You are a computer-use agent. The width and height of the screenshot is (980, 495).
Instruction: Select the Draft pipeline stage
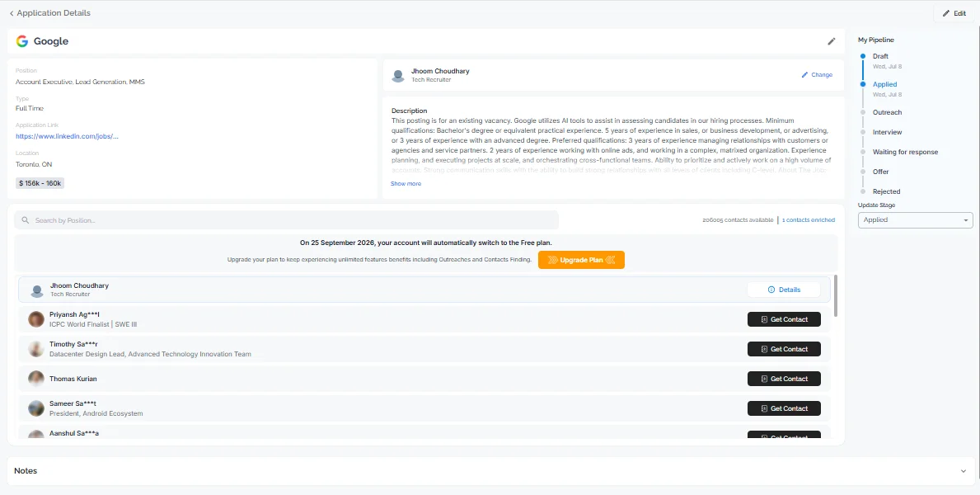[880, 56]
